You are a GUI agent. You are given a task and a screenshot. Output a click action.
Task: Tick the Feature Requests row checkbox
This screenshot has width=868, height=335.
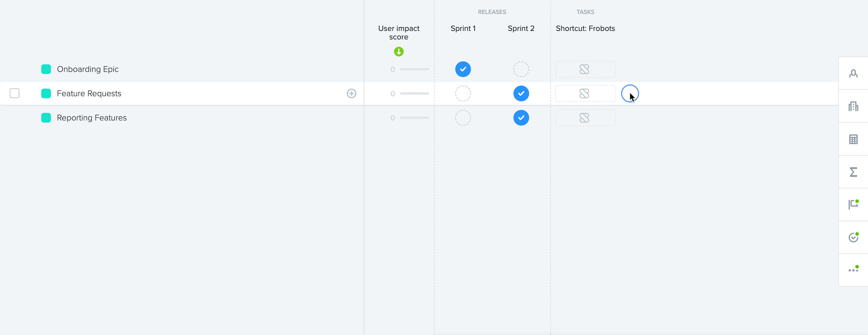15,93
